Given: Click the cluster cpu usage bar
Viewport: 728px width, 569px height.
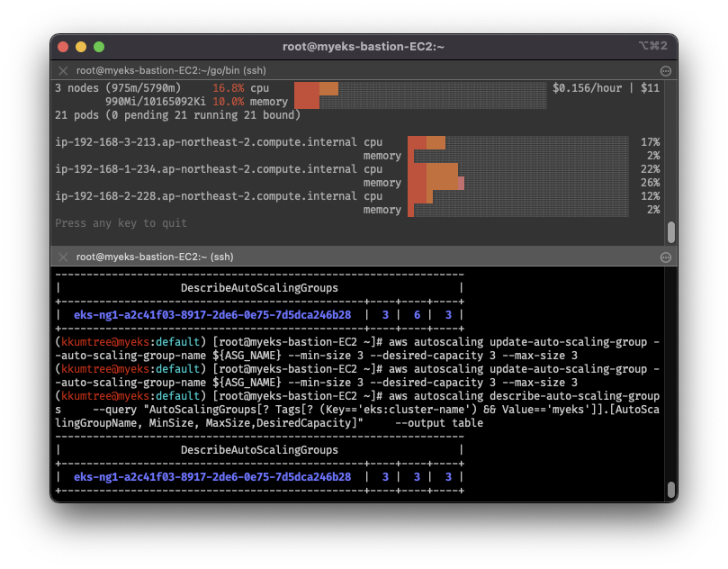Looking at the screenshot, I should point(420,88).
